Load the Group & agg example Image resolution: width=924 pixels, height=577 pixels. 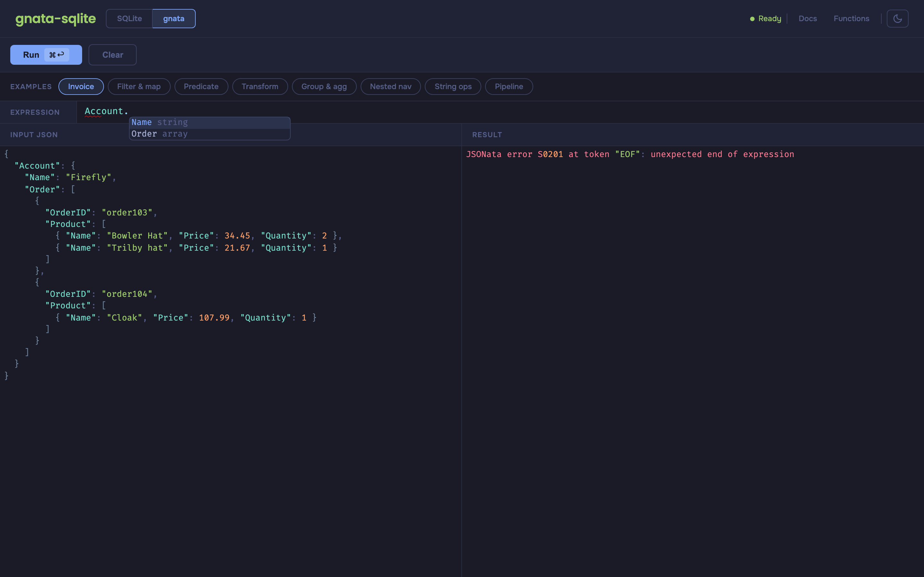(x=324, y=87)
